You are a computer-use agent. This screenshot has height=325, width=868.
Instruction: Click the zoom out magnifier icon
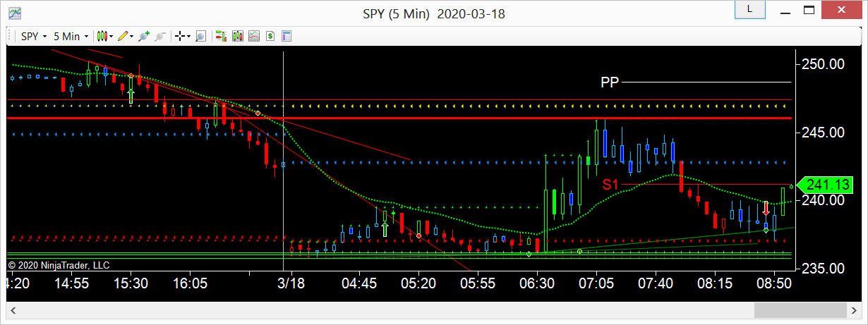point(159,36)
